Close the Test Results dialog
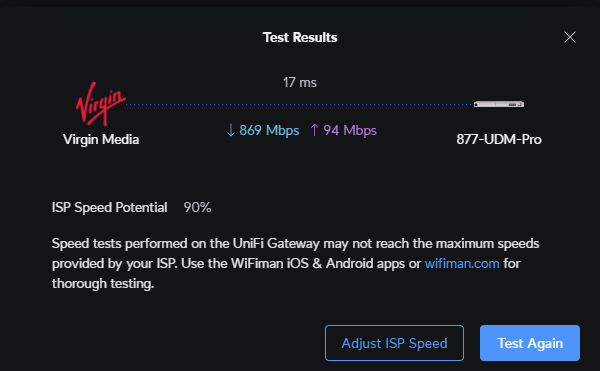The width and height of the screenshot is (600, 371). (x=570, y=37)
